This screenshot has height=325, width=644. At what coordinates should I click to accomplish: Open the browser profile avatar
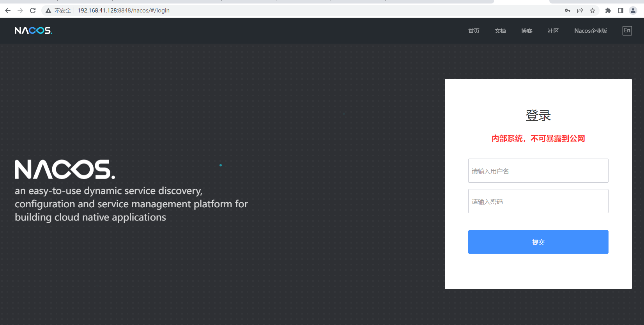point(633,11)
